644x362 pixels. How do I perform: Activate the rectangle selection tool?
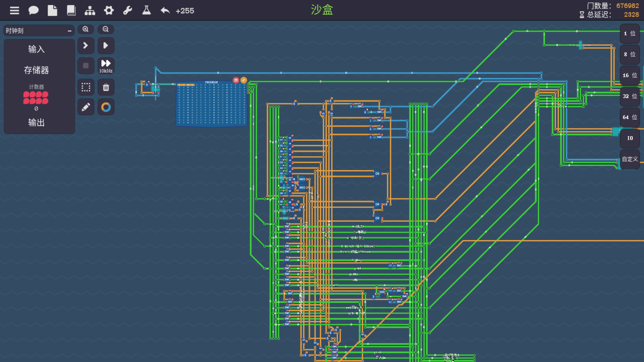86,87
